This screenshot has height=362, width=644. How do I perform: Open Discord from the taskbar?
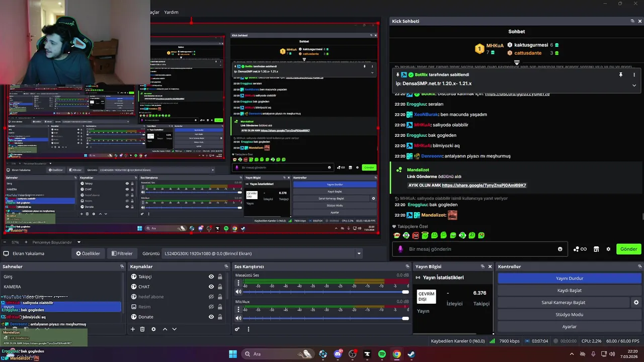(338, 354)
